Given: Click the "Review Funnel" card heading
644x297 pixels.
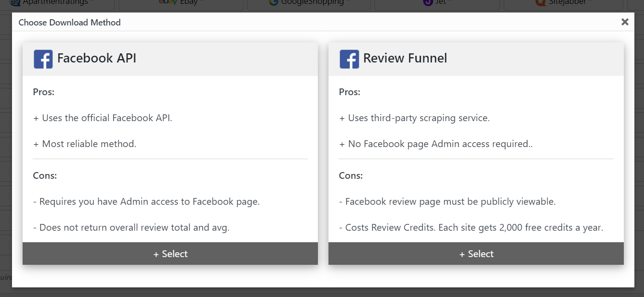Looking at the screenshot, I should point(405,59).
